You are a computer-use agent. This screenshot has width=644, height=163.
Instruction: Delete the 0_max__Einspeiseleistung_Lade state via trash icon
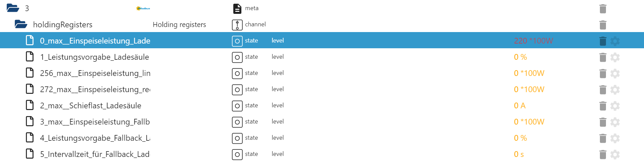tap(603, 41)
